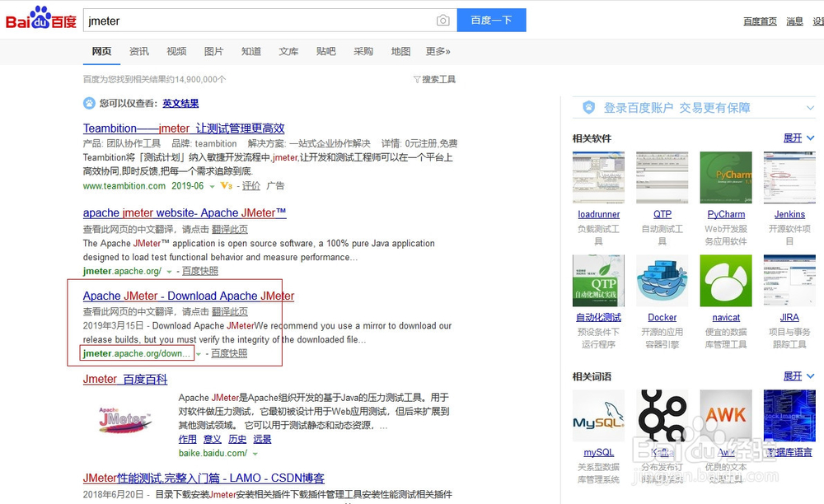Open the 作用 sublink in 百度百科

click(188, 439)
